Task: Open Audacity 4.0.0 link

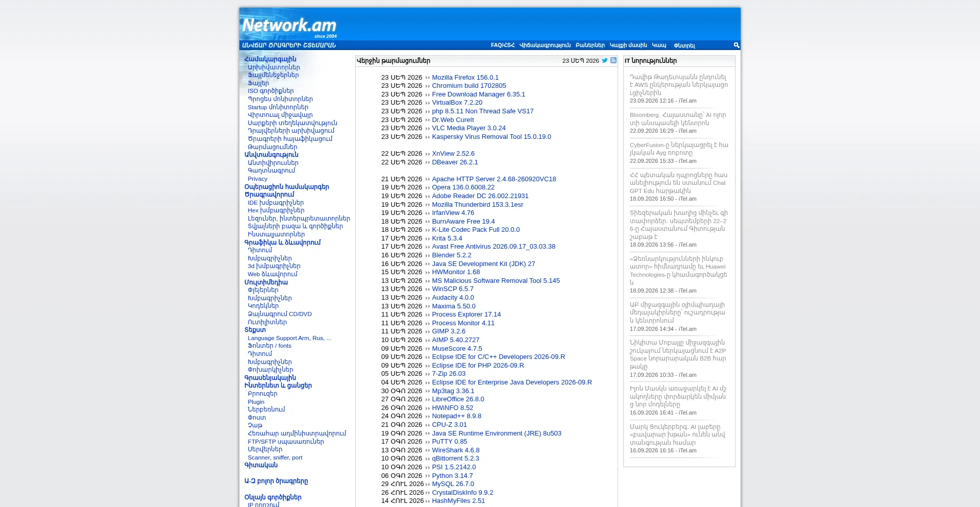Action: (x=453, y=298)
